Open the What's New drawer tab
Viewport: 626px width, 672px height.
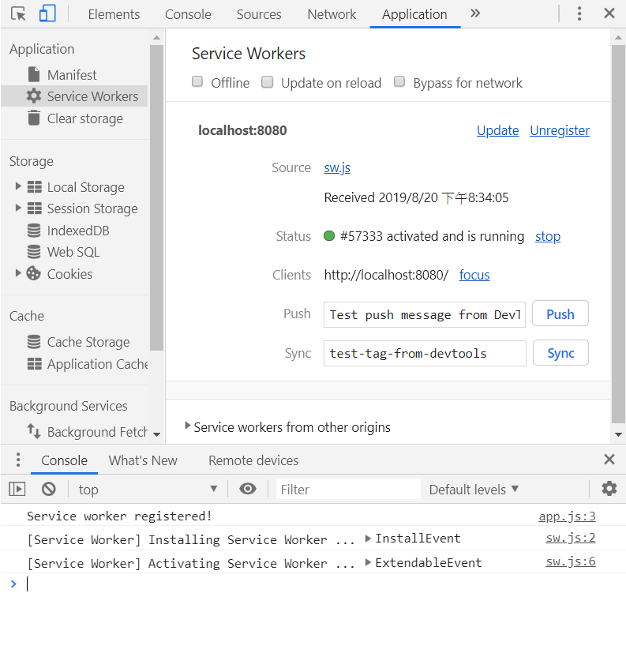click(x=143, y=460)
